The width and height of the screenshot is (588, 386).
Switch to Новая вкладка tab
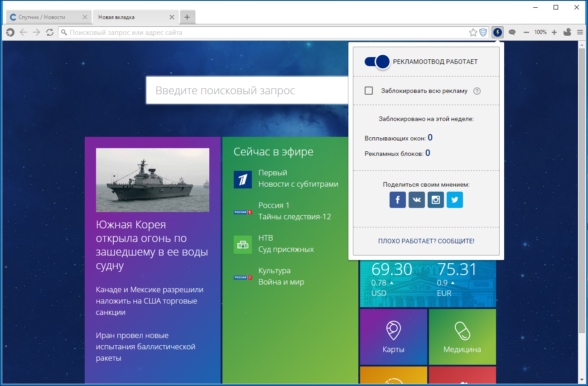pyautogui.click(x=135, y=17)
